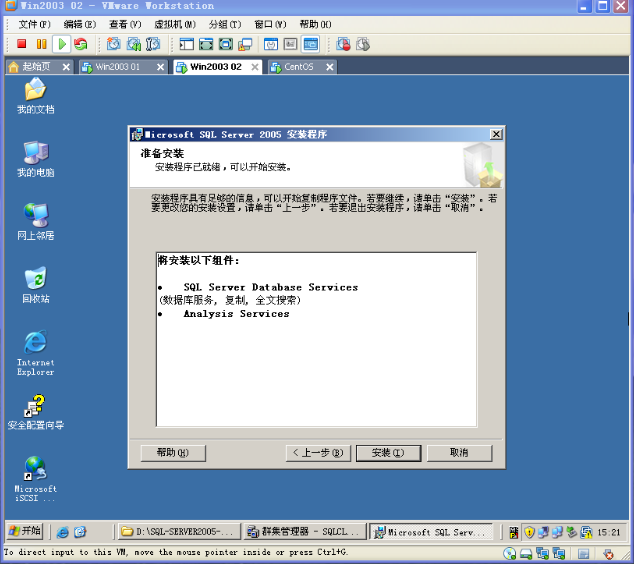634x564 pixels.
Task: Click the Quick Switch mode icon
Action: [x=226, y=44]
